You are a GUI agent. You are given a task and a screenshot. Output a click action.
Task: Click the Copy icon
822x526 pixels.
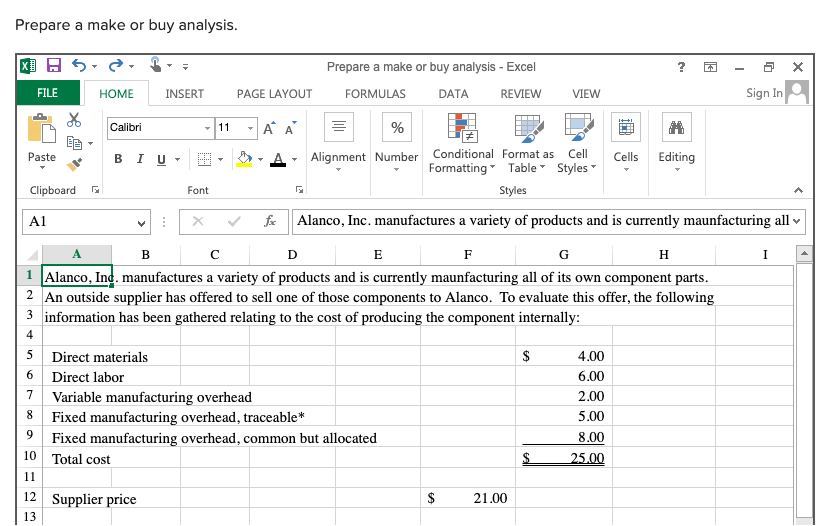tap(74, 143)
